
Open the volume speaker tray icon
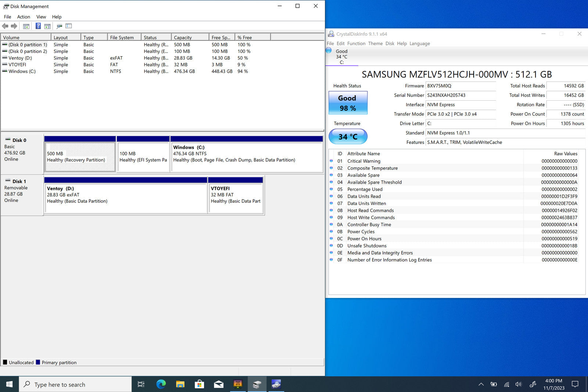click(x=519, y=384)
